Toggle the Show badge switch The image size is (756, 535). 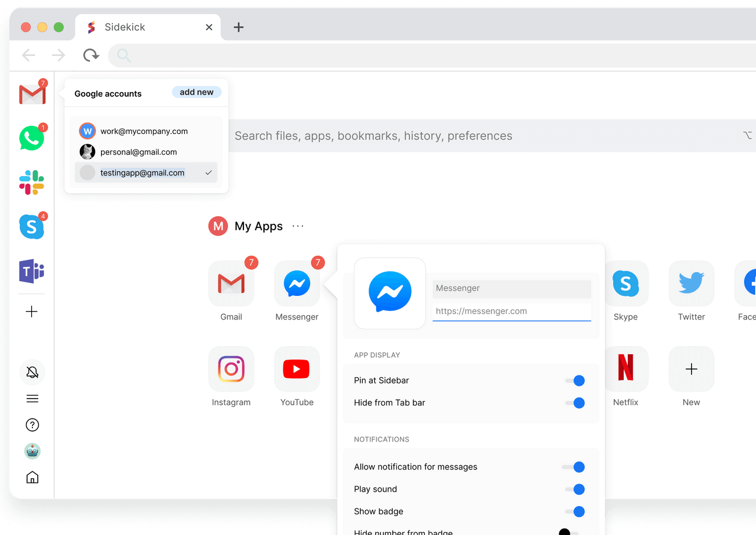point(575,511)
